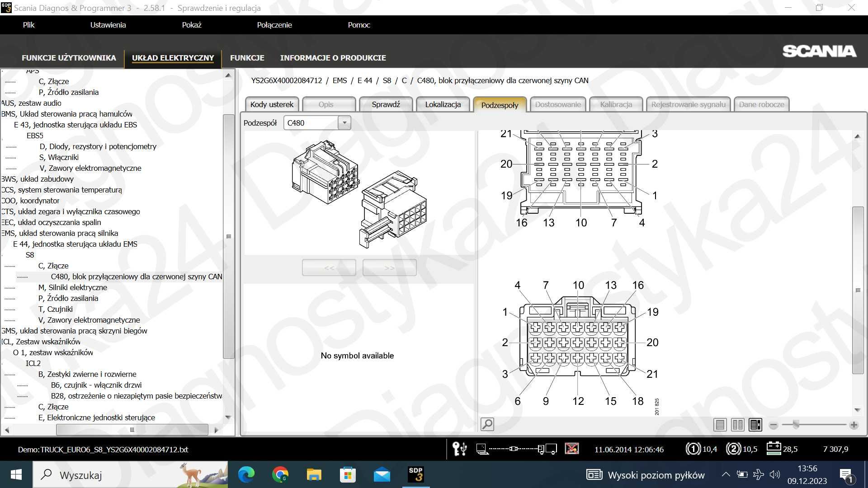868x488 pixels.
Task: Switch to FUNKCJE UŻYTKOWNIKA section
Action: (x=69, y=58)
